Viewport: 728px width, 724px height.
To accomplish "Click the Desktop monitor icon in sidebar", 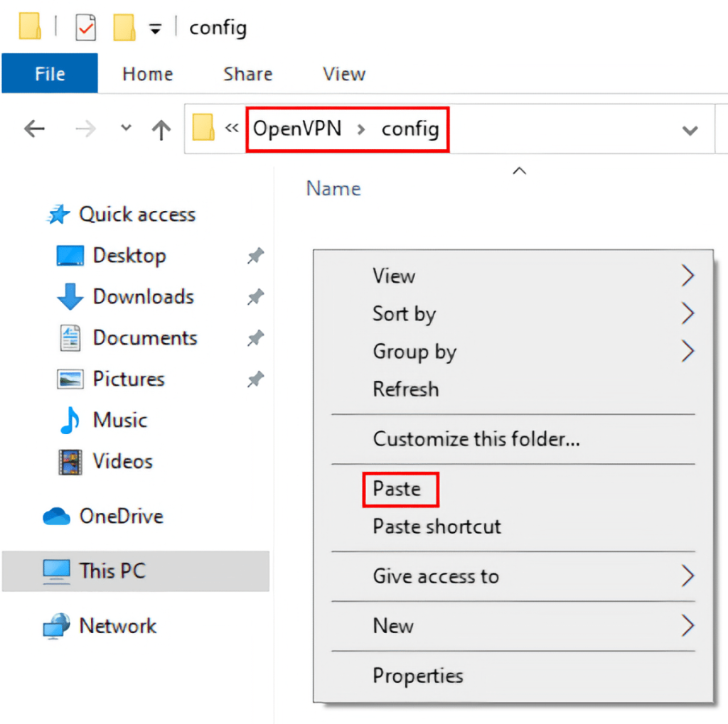I will tap(70, 256).
